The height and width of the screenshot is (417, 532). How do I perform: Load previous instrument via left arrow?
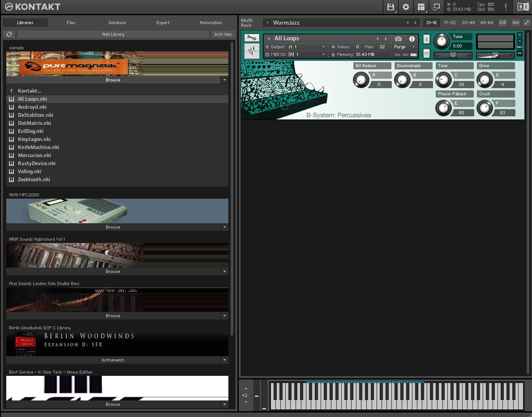coord(378,38)
